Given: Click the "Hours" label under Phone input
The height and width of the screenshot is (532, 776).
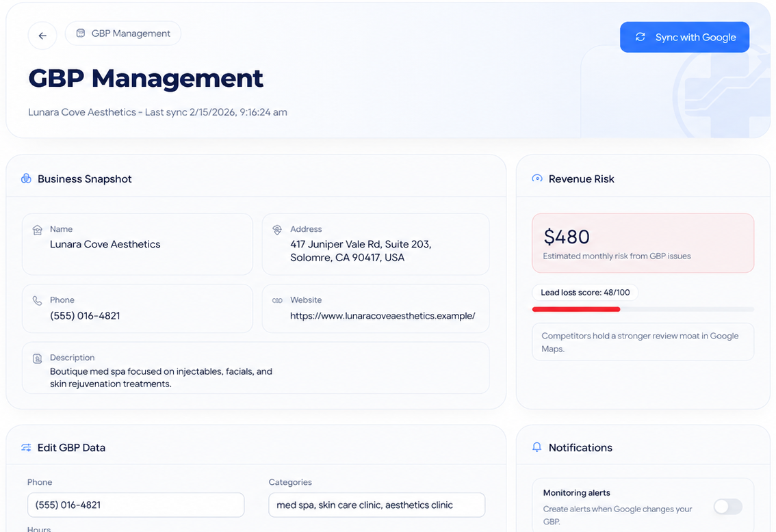Looking at the screenshot, I should (x=39, y=529).
